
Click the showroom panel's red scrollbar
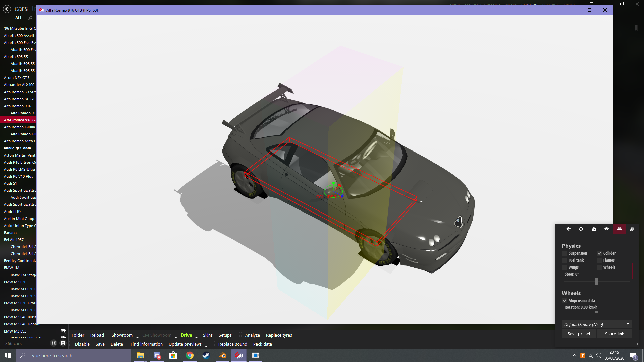click(x=633, y=271)
